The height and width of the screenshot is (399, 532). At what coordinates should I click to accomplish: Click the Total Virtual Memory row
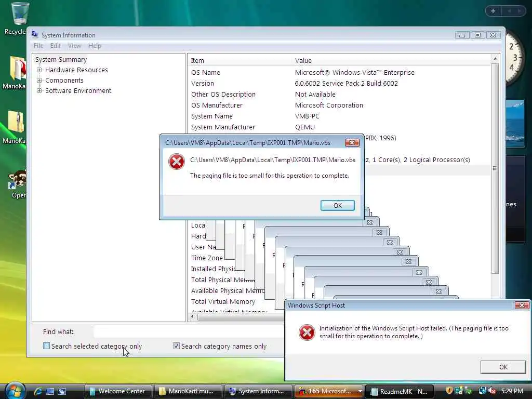pyautogui.click(x=223, y=301)
